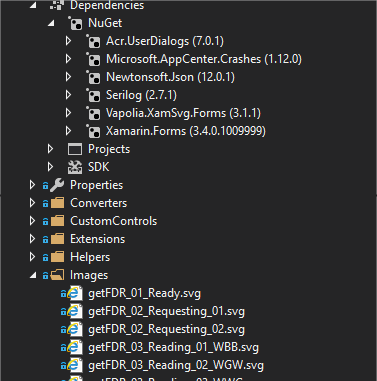The width and height of the screenshot is (377, 381).
Task: Click the Properties wrench icon
Action: (57, 185)
